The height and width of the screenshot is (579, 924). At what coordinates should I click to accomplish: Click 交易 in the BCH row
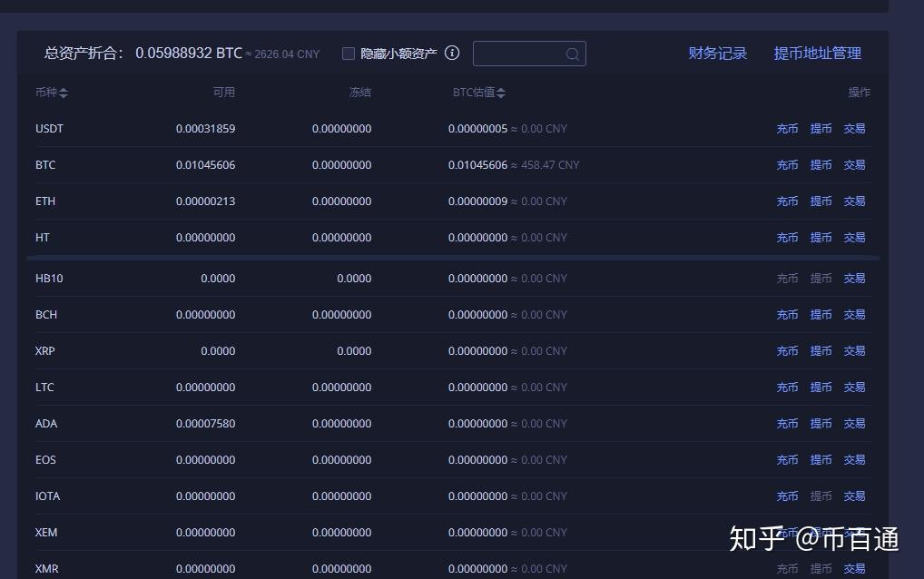[854, 315]
